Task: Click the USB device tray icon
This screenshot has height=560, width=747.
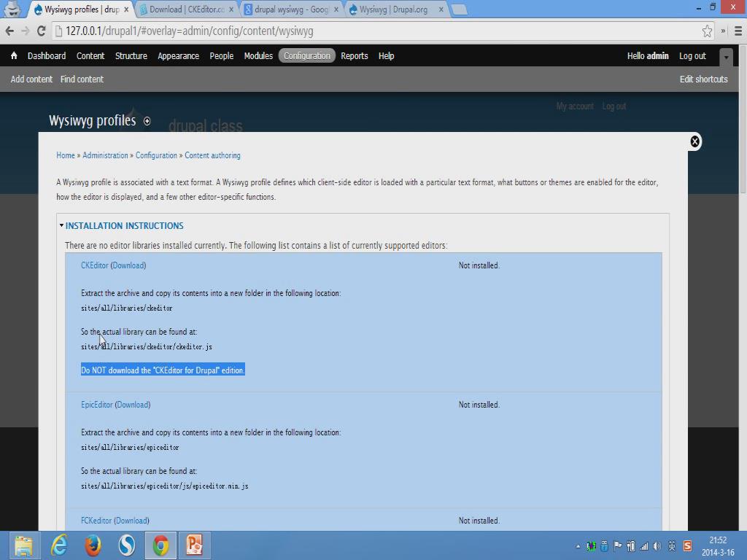Action: coord(604,546)
